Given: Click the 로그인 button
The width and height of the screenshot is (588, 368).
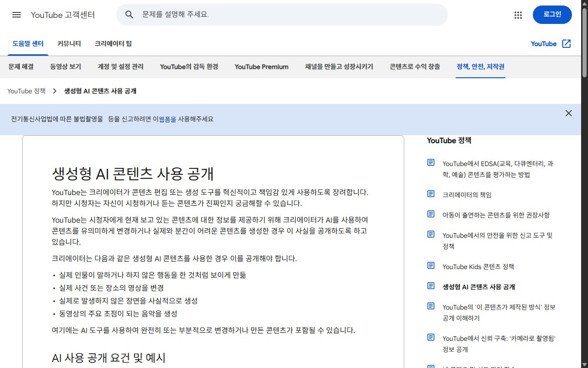Looking at the screenshot, I should point(552,15).
